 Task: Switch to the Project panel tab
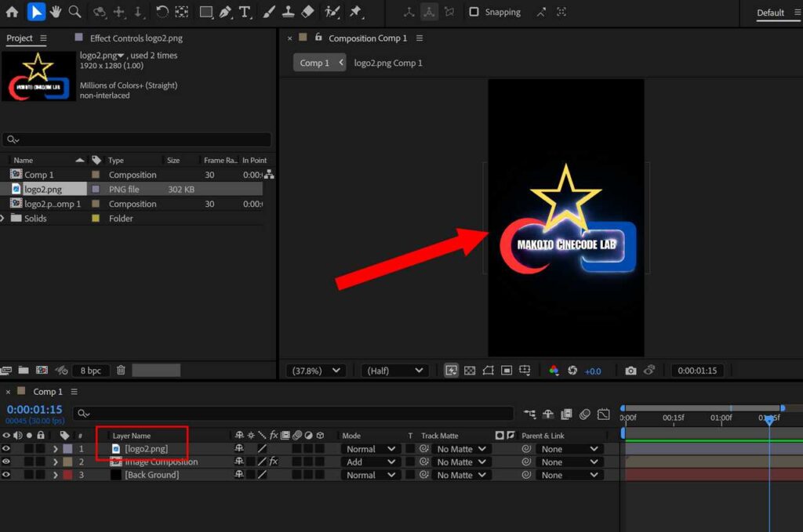(20, 38)
